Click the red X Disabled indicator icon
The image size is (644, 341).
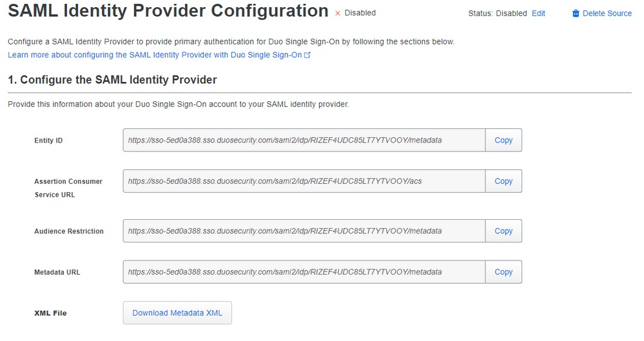[338, 14]
